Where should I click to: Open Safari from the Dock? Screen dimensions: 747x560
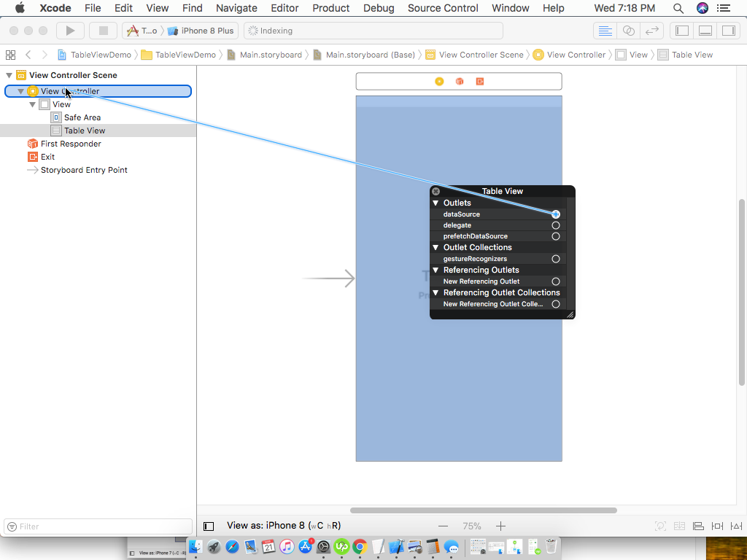pyautogui.click(x=232, y=547)
